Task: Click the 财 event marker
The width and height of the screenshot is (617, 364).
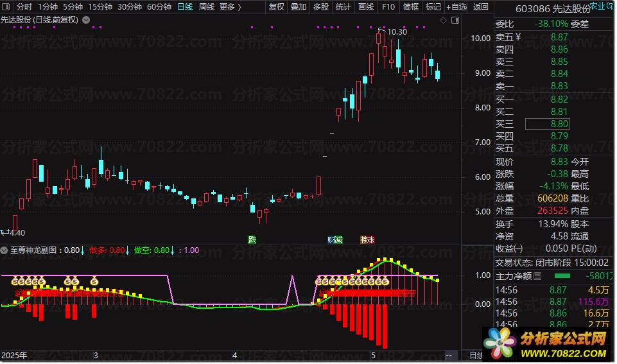Action: click(331, 239)
